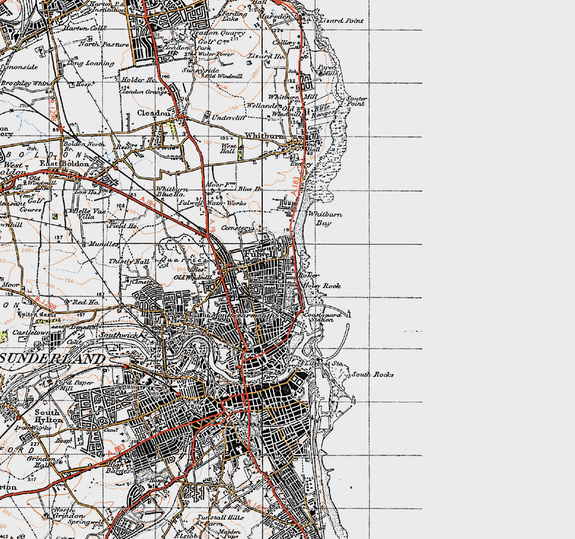575x539 pixels.
Task: Select the Simonside label
Action: 19,67
